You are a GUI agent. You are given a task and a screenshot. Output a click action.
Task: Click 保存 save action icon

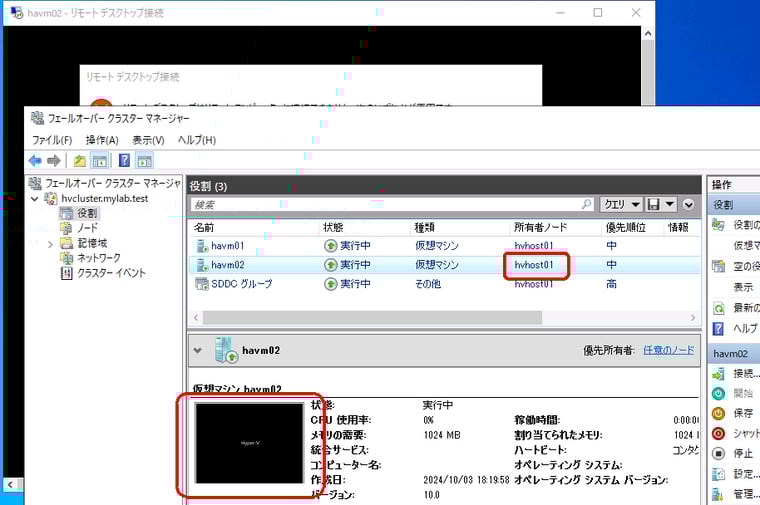click(x=718, y=413)
